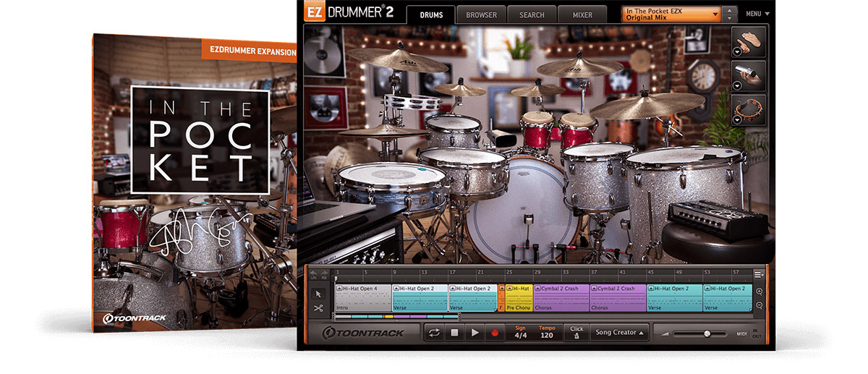Click the red Record button
868x374 pixels.
click(495, 333)
